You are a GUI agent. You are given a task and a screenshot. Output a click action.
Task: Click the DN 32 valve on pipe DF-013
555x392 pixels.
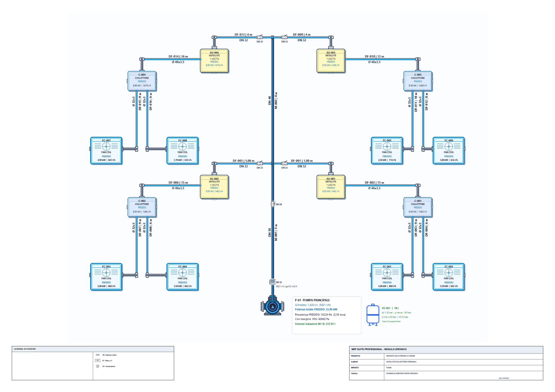(x=260, y=37)
